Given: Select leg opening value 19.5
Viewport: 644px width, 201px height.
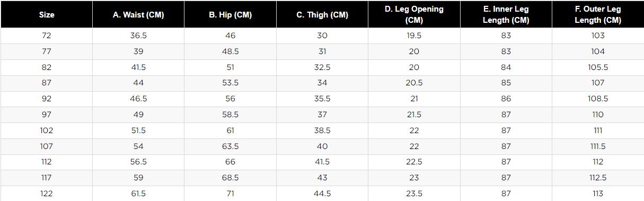Looking at the screenshot, I should pos(414,36).
